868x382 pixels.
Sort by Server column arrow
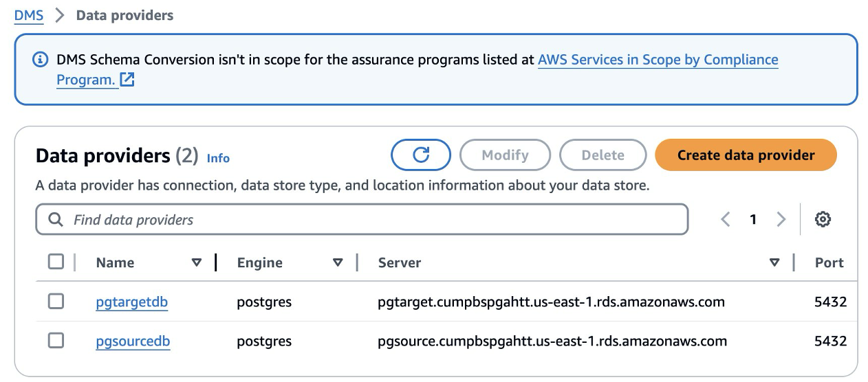click(x=774, y=262)
